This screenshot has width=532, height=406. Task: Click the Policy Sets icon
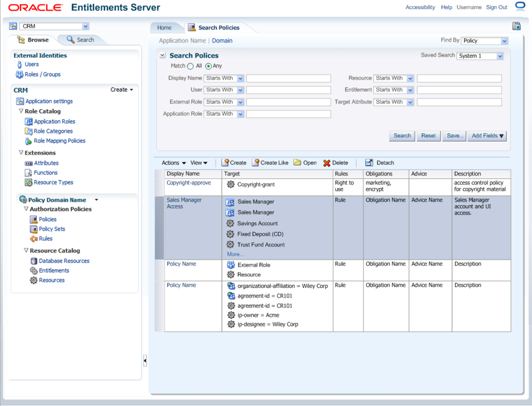coord(34,229)
